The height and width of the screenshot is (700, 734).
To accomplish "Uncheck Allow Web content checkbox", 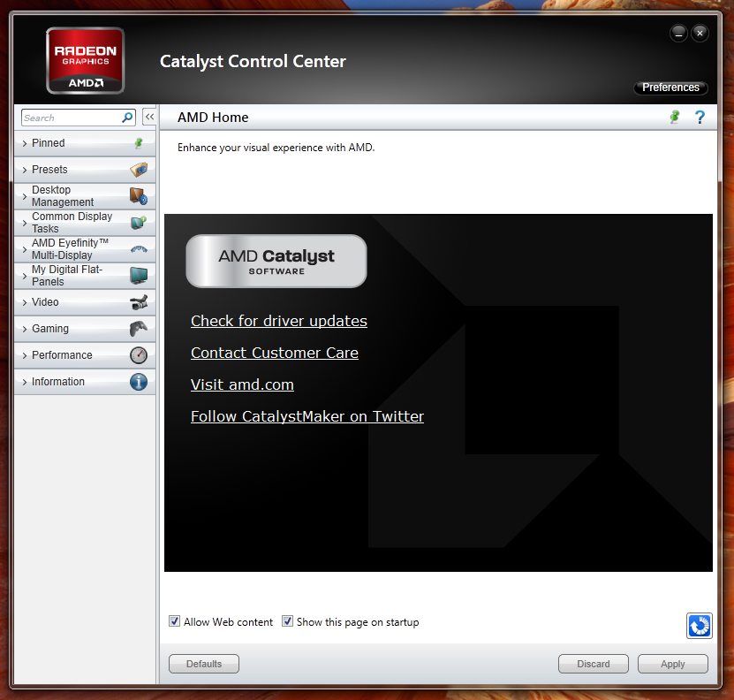I will (175, 621).
